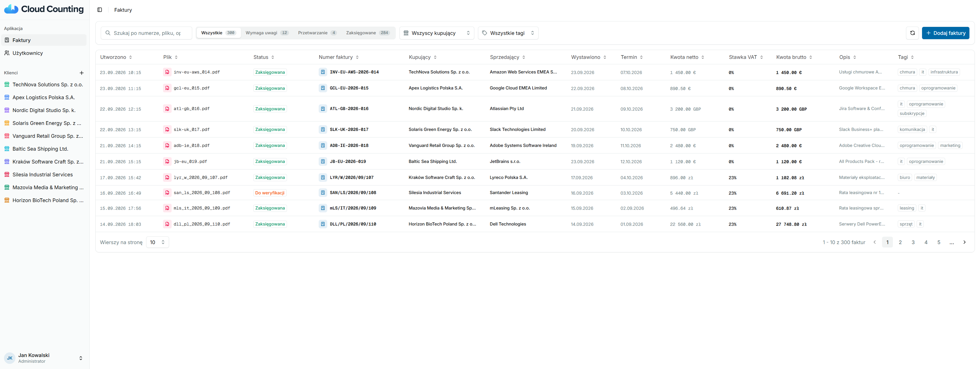
Task: Click the Faktury invoice icon in sidebar
Action: click(7, 40)
